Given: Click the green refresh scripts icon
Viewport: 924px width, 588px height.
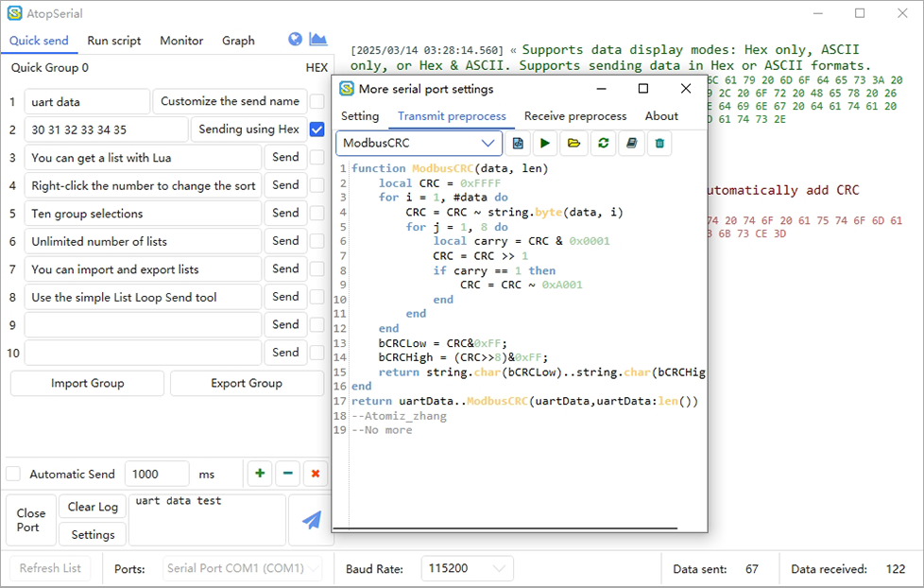Looking at the screenshot, I should click(603, 144).
